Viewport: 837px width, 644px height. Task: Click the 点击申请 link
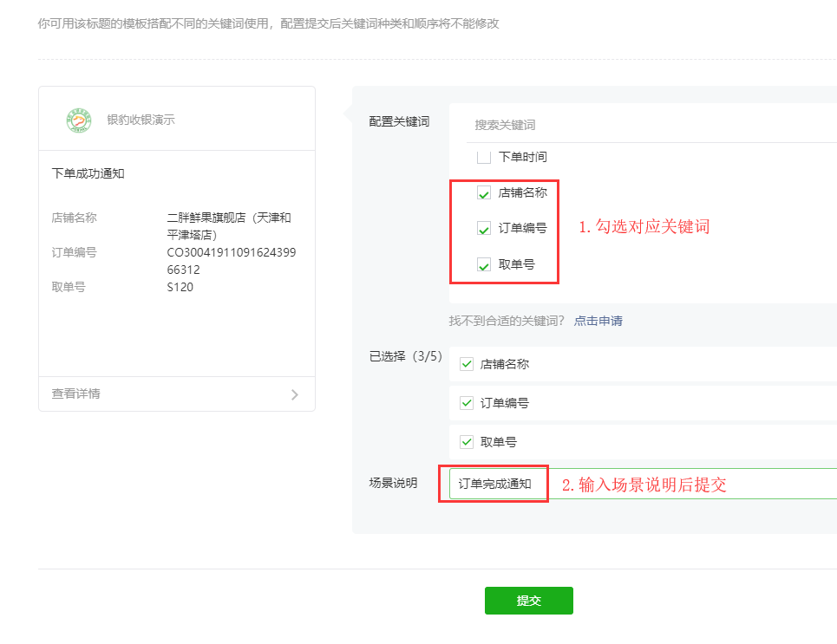(598, 321)
